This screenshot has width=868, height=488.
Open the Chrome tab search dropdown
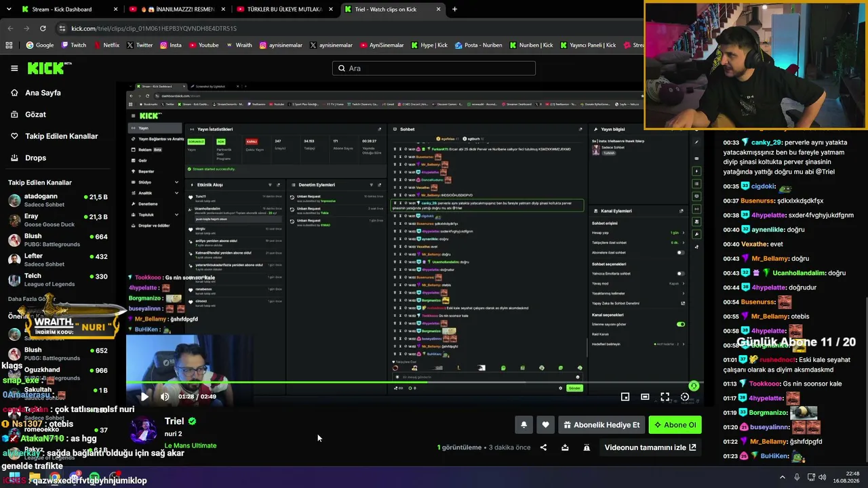point(10,9)
